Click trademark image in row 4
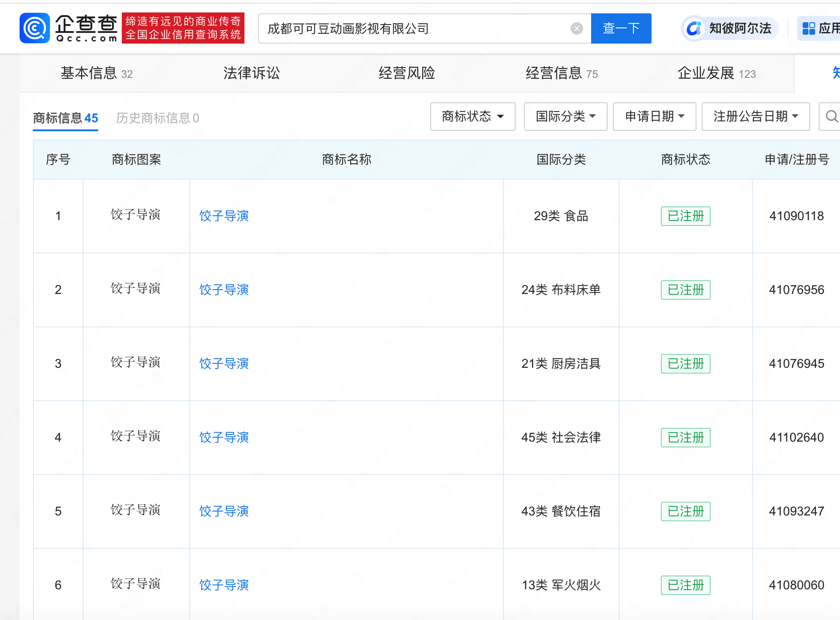 [x=136, y=436]
